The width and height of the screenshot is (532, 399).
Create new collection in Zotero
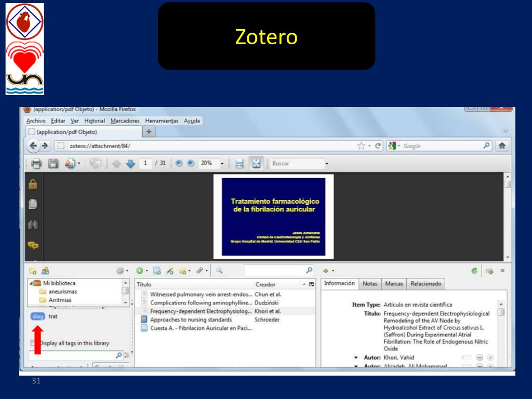tap(33, 271)
